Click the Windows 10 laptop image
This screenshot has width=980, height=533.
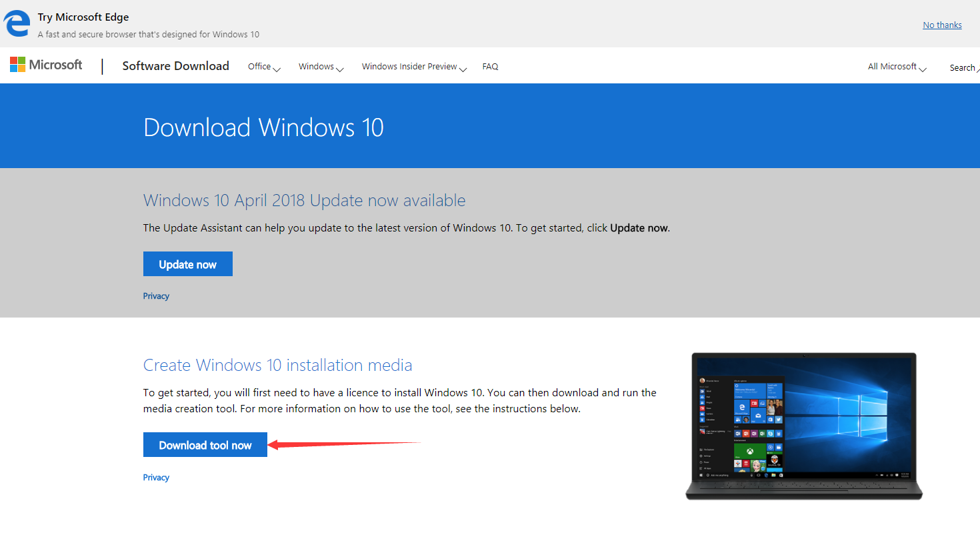[804, 426]
